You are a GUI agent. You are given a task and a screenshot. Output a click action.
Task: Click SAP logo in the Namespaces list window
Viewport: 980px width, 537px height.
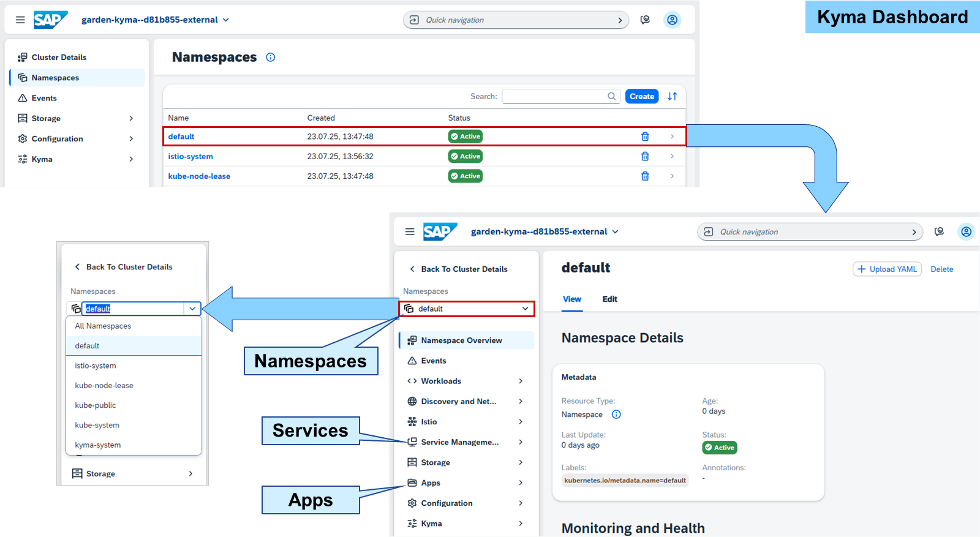[50, 20]
